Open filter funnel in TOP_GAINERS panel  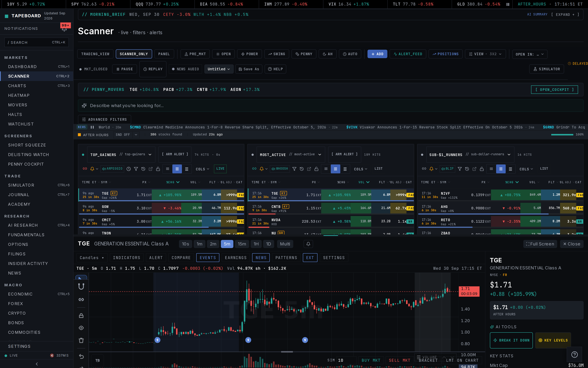pyautogui.click(x=136, y=169)
